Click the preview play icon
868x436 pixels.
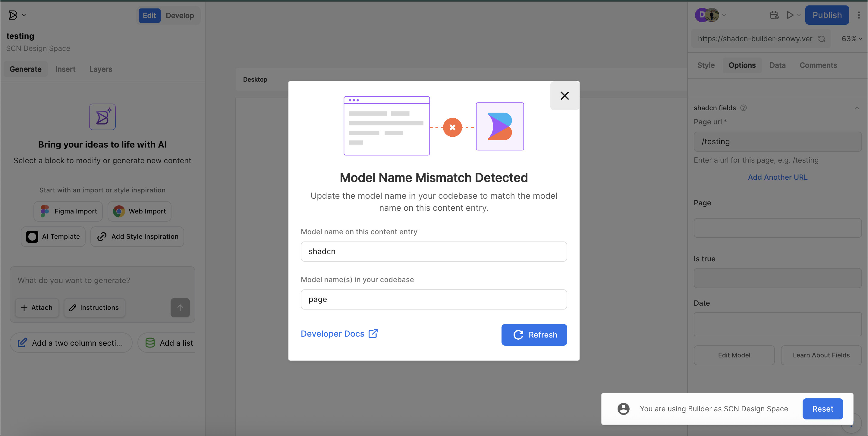pos(790,15)
